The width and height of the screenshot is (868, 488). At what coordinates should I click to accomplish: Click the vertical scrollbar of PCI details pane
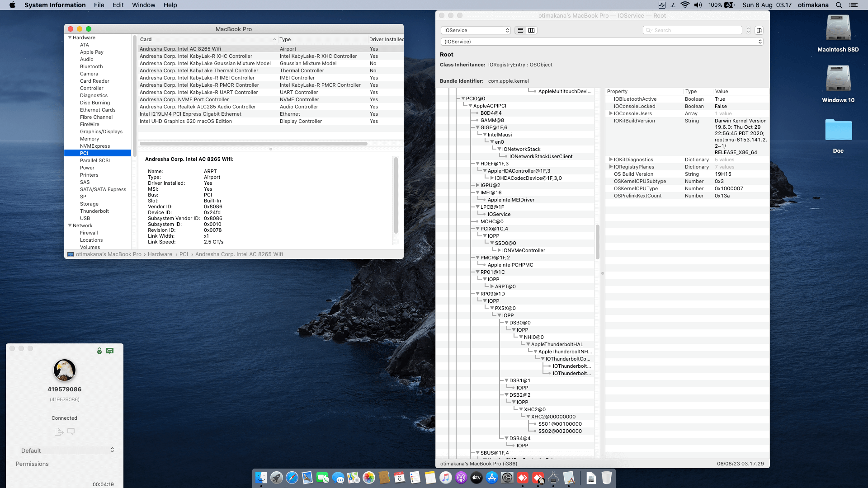[396, 195]
